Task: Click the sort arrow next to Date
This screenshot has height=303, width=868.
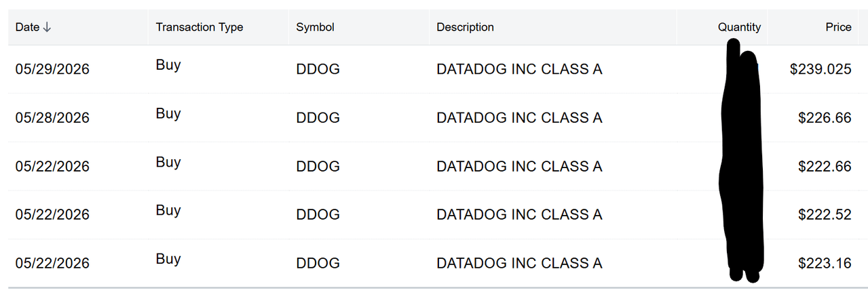Action: [x=47, y=28]
